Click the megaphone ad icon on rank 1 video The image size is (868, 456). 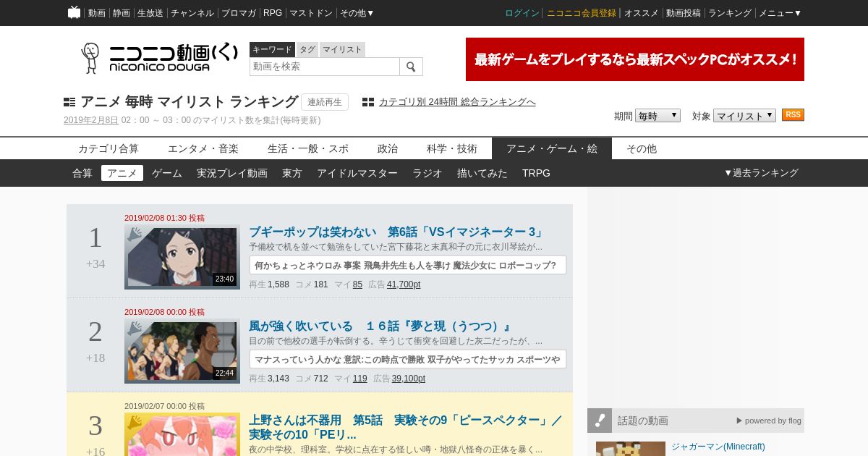click(135, 233)
